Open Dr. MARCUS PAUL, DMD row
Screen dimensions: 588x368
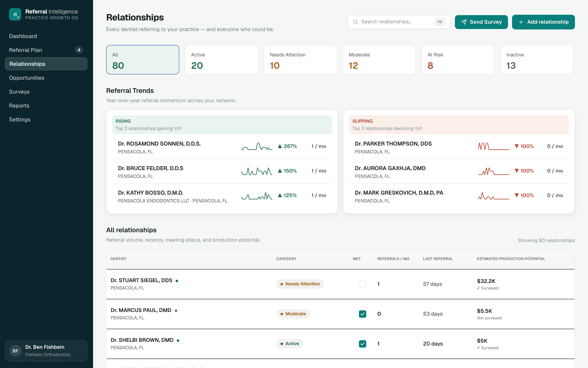point(340,314)
